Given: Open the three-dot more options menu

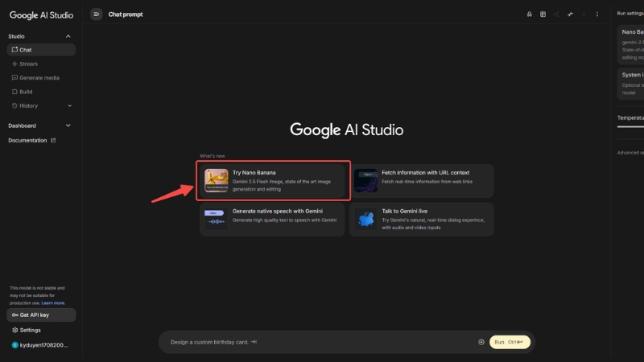Looking at the screenshot, I should click(x=597, y=14).
